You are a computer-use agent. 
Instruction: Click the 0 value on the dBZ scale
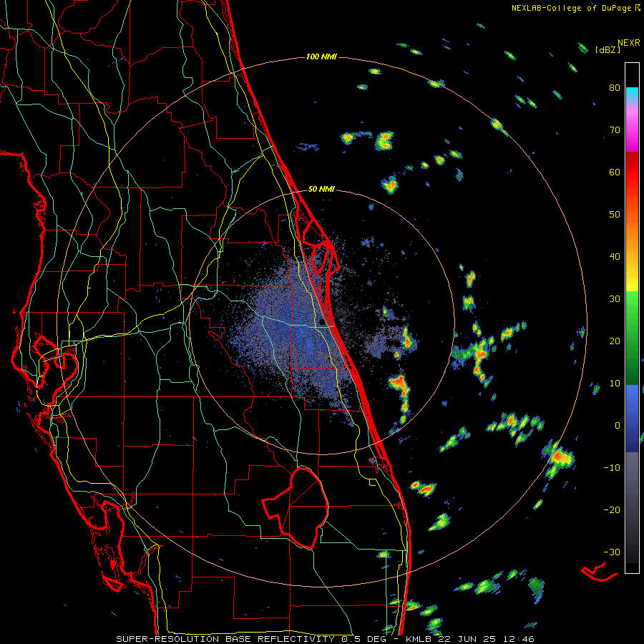click(x=618, y=426)
